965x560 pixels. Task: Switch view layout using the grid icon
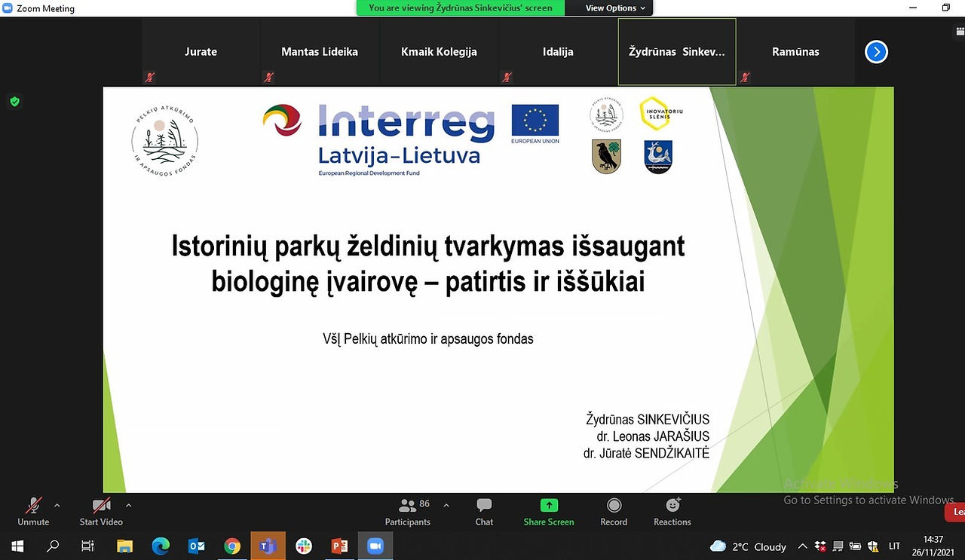[x=960, y=31]
